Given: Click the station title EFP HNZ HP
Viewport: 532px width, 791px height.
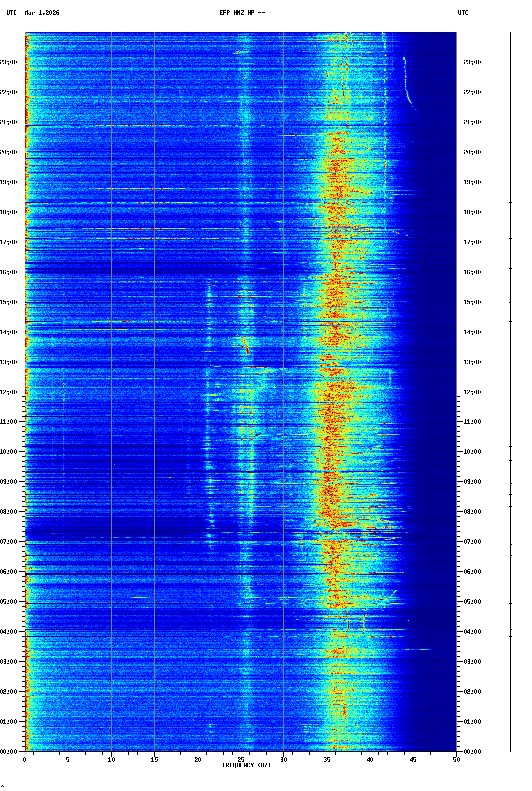Looking at the screenshot, I should pyautogui.click(x=242, y=13).
